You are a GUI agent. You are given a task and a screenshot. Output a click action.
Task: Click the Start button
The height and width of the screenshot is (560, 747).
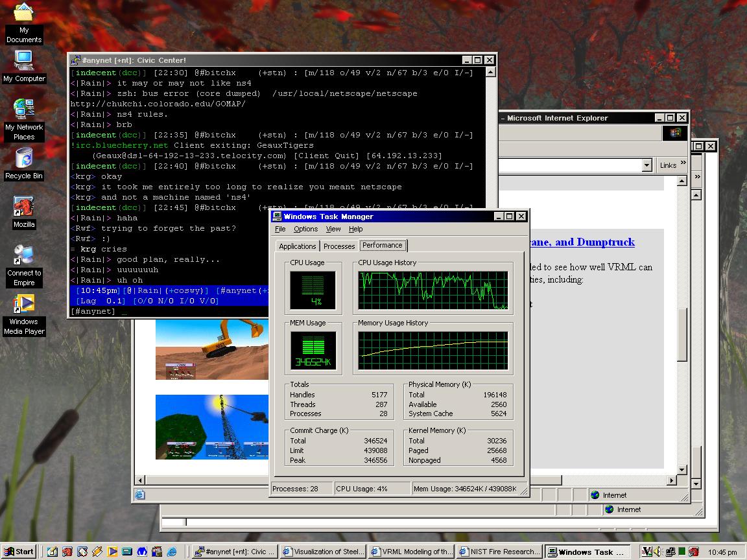[x=19, y=552]
